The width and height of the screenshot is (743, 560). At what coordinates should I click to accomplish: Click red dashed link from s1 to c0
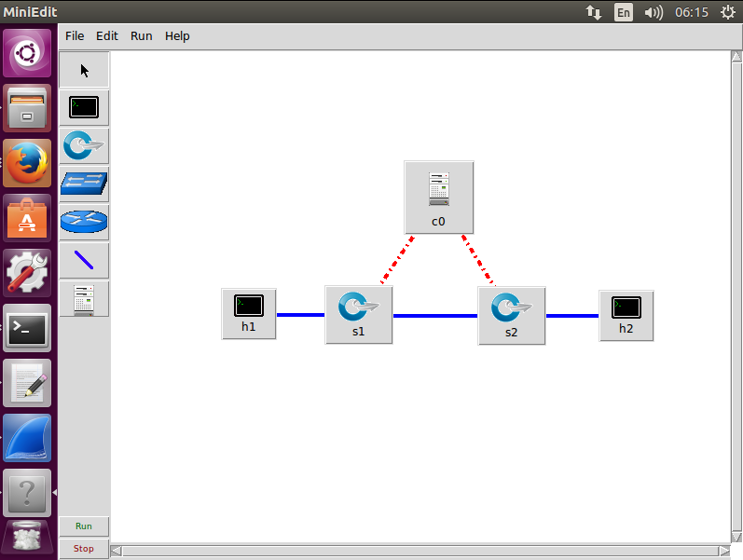click(397, 260)
